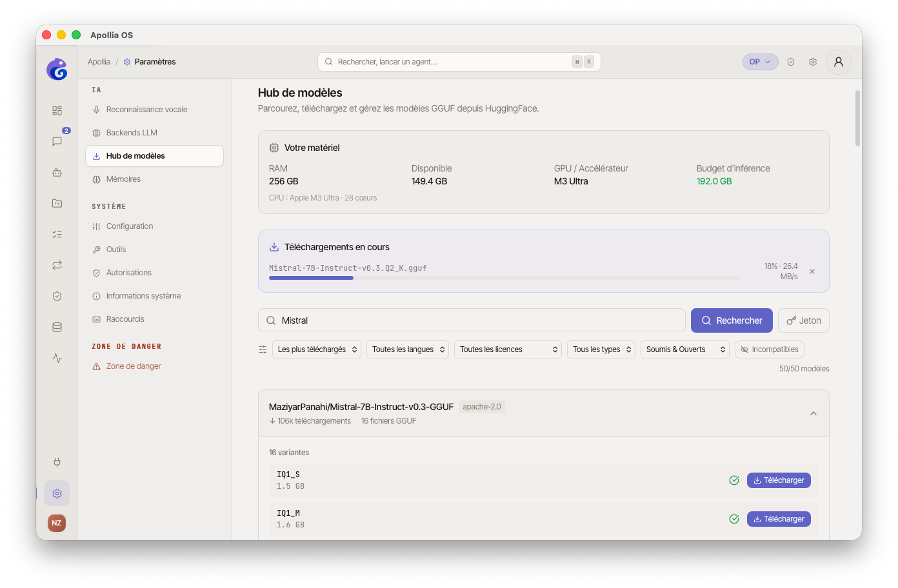Open the activity pulse icon in sidebar
898x588 pixels.
coord(57,358)
